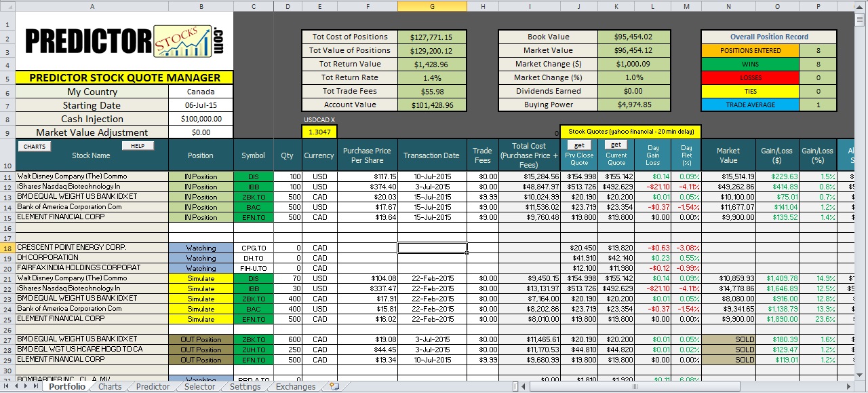This screenshot has height=393, width=868.
Task: Click the get button above Prv Close Quote
Action: coord(580,145)
